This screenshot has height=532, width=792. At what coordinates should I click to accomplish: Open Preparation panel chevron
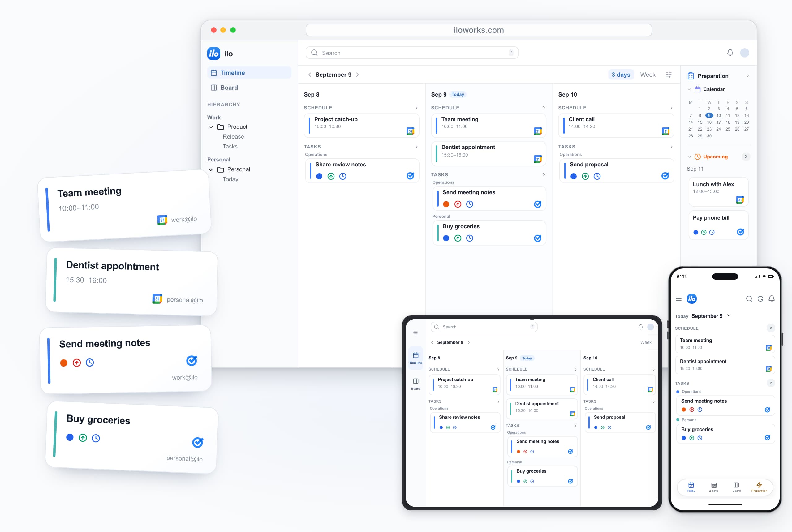tap(747, 76)
